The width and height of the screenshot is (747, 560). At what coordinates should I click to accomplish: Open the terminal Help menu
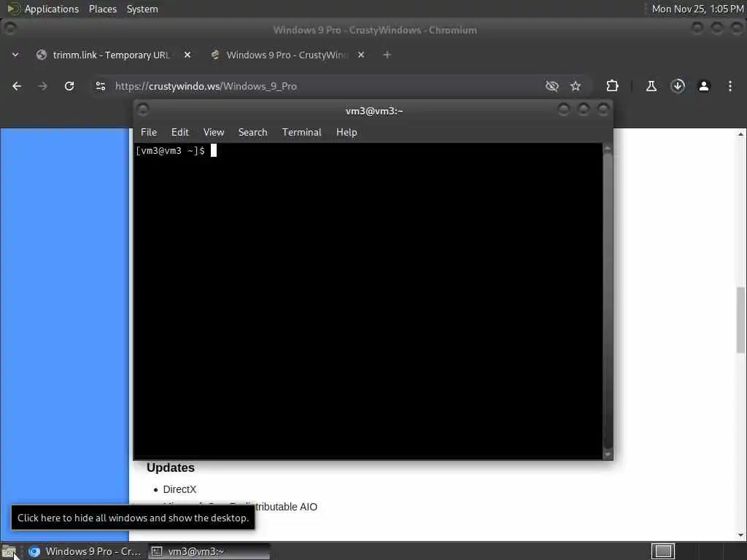tap(347, 133)
